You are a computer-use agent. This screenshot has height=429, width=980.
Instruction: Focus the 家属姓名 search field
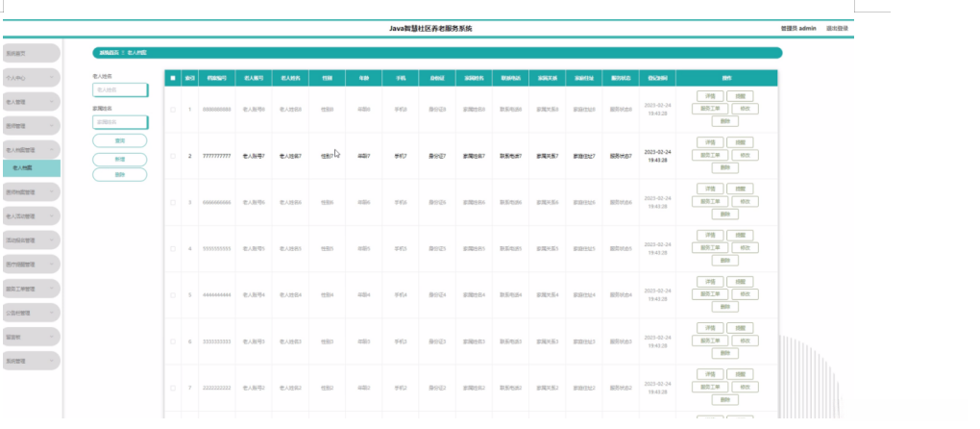(120, 122)
